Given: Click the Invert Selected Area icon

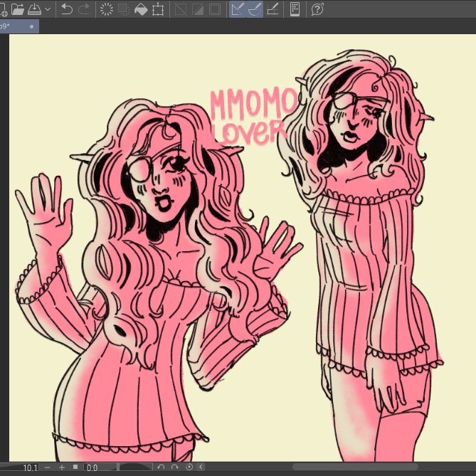Looking at the screenshot, I should click(x=198, y=9).
